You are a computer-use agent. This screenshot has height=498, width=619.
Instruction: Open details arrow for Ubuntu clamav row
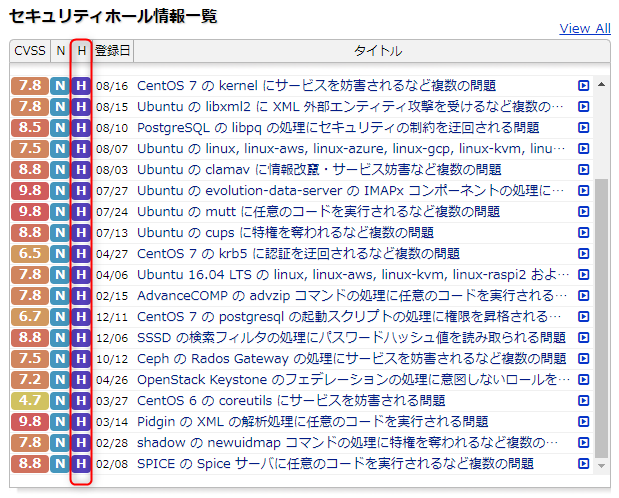583,170
